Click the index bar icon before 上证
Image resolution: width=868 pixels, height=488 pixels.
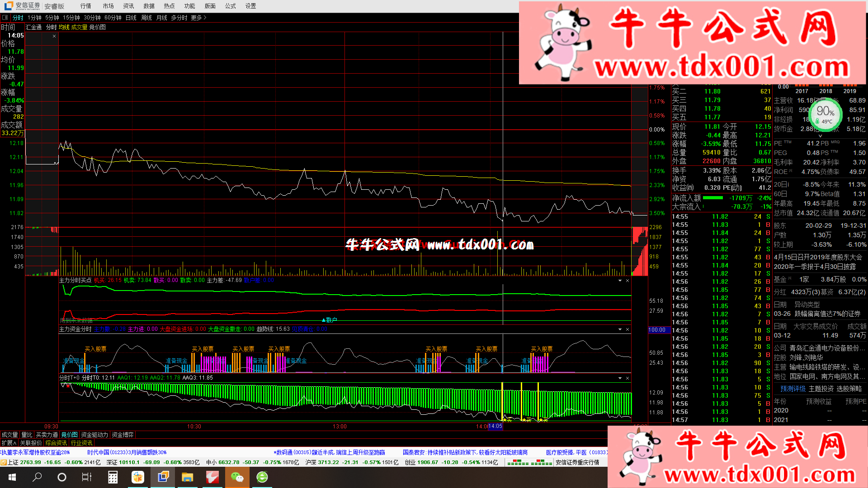click(4, 462)
